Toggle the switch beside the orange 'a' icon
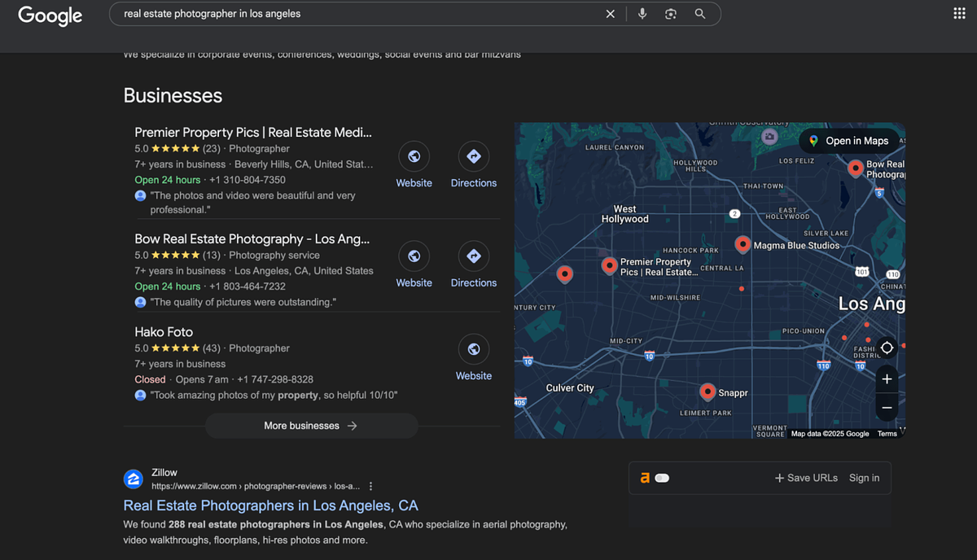 point(662,479)
